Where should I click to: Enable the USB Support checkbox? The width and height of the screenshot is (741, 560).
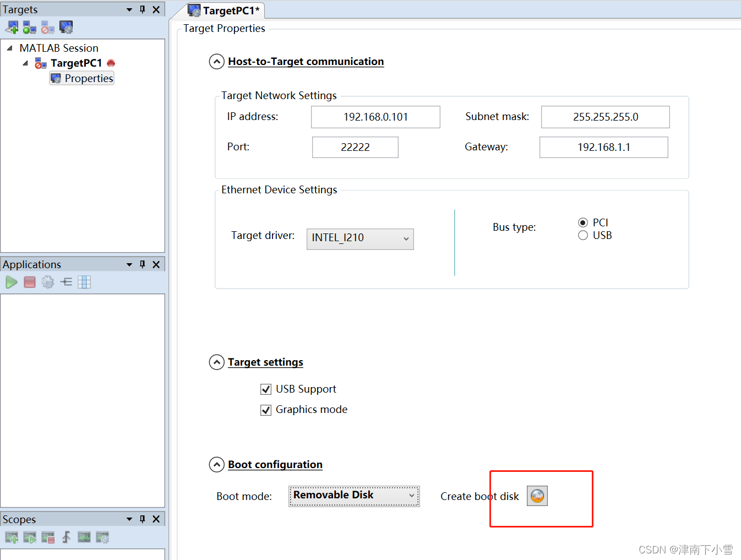(x=266, y=389)
